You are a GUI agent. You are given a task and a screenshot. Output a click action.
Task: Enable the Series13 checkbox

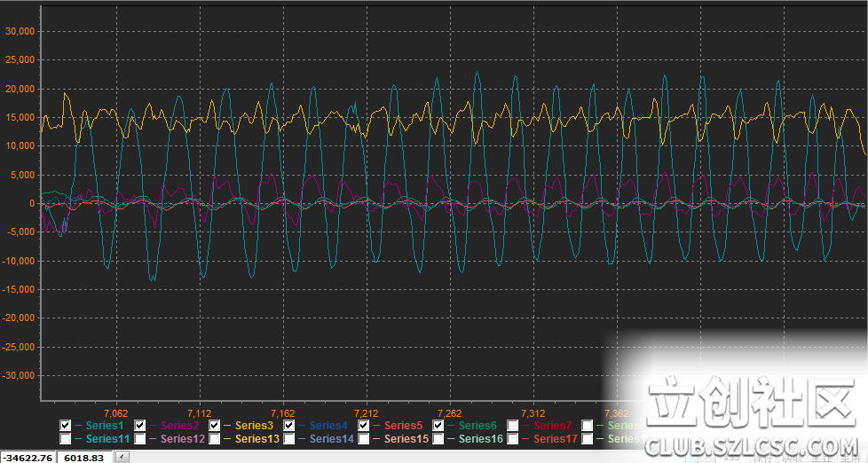click(214, 439)
